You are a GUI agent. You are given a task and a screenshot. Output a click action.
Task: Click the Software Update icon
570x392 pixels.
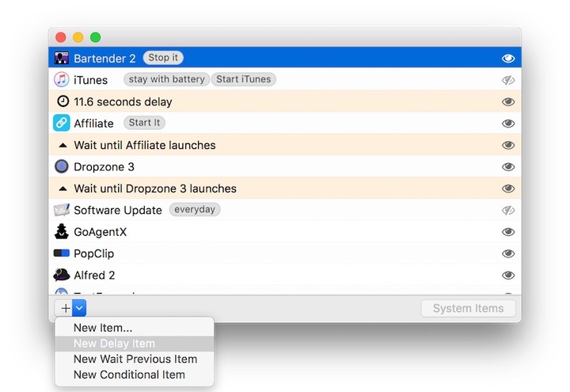click(62, 210)
